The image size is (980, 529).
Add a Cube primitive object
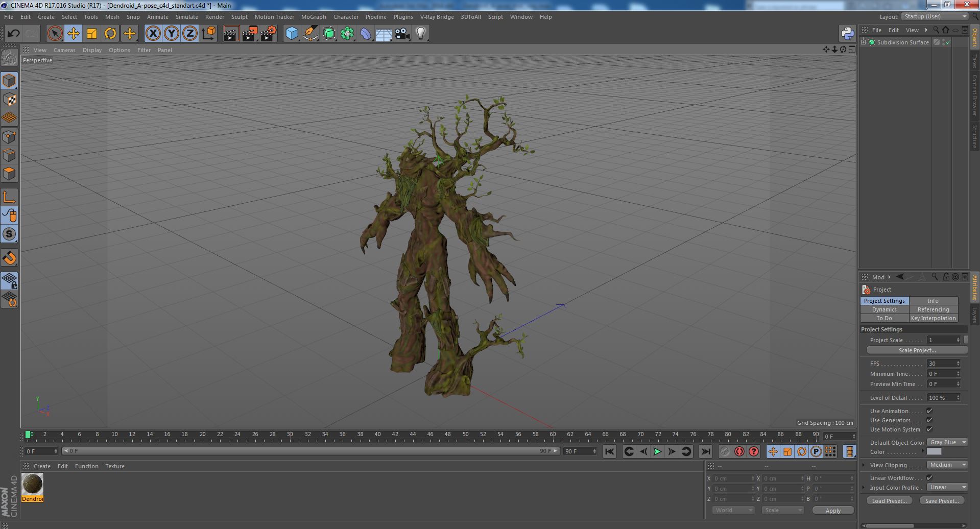coord(292,34)
